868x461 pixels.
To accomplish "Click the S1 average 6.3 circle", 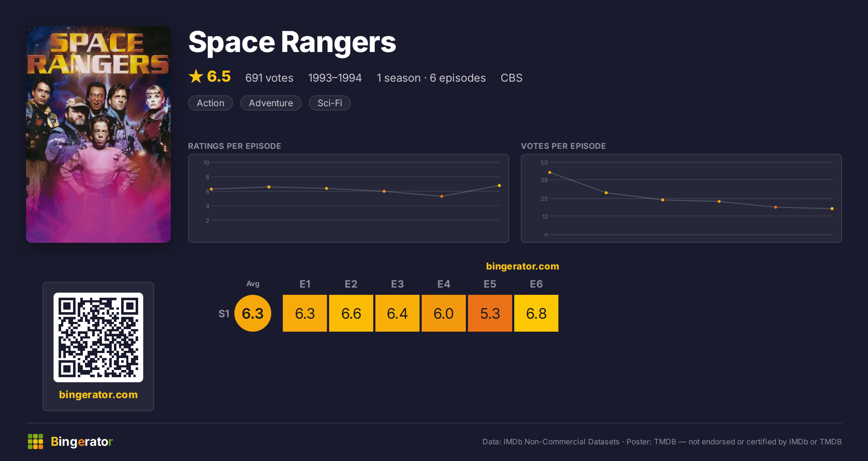I will [x=253, y=313].
